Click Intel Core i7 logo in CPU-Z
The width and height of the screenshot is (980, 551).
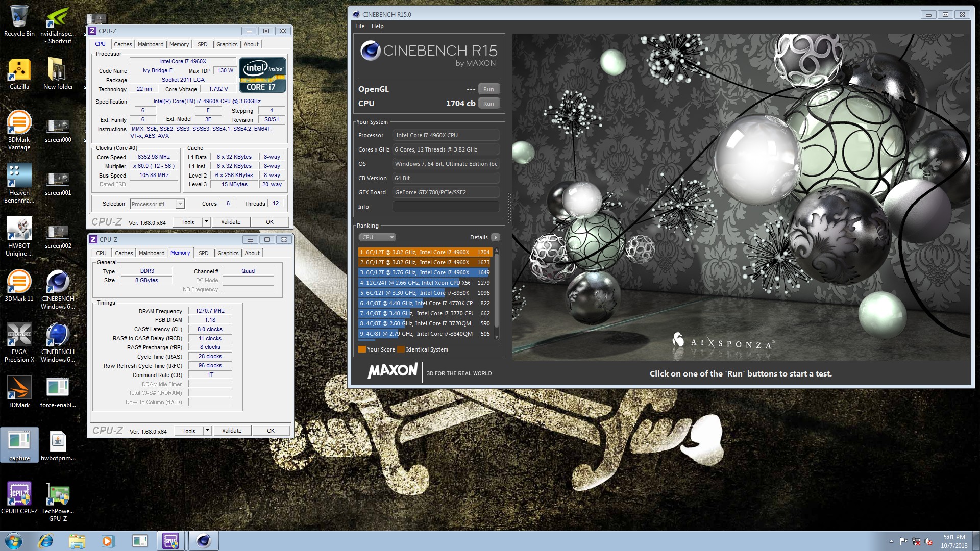[262, 75]
